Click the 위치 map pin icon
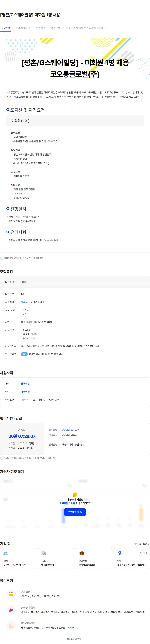The height and width of the screenshot is (644, 150). 120,553
